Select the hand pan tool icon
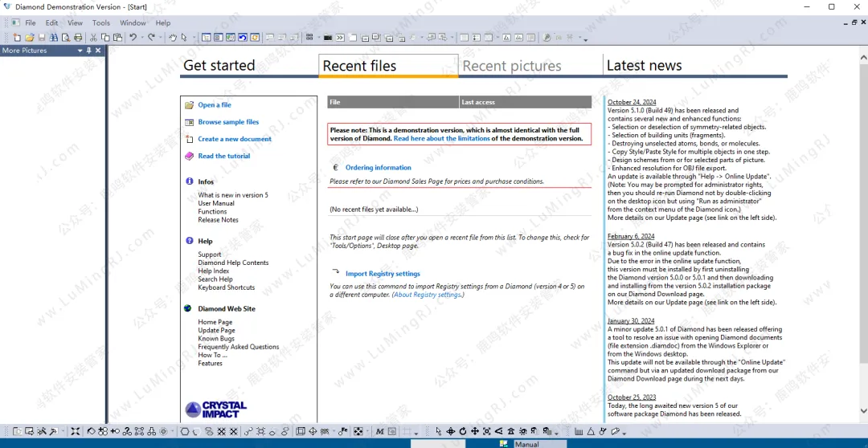 tap(172, 38)
